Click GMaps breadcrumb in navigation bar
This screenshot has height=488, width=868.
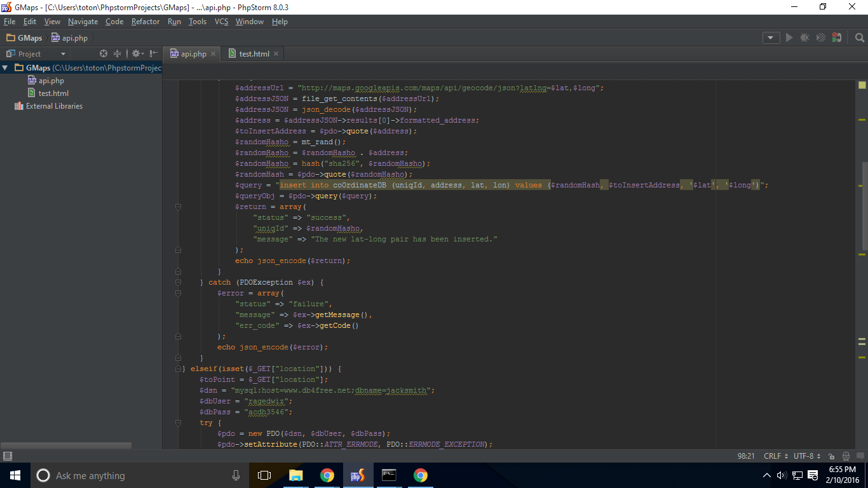24,38
